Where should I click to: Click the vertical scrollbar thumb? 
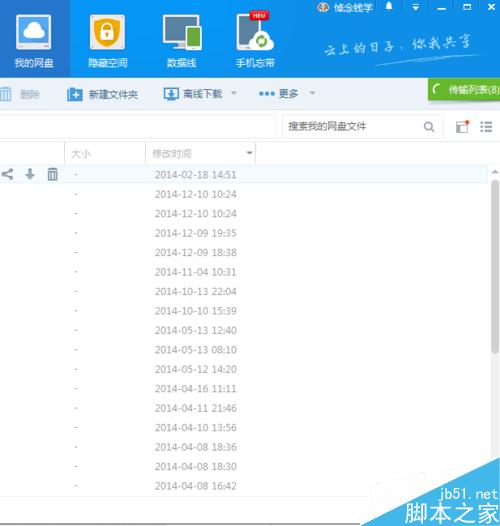[495, 267]
